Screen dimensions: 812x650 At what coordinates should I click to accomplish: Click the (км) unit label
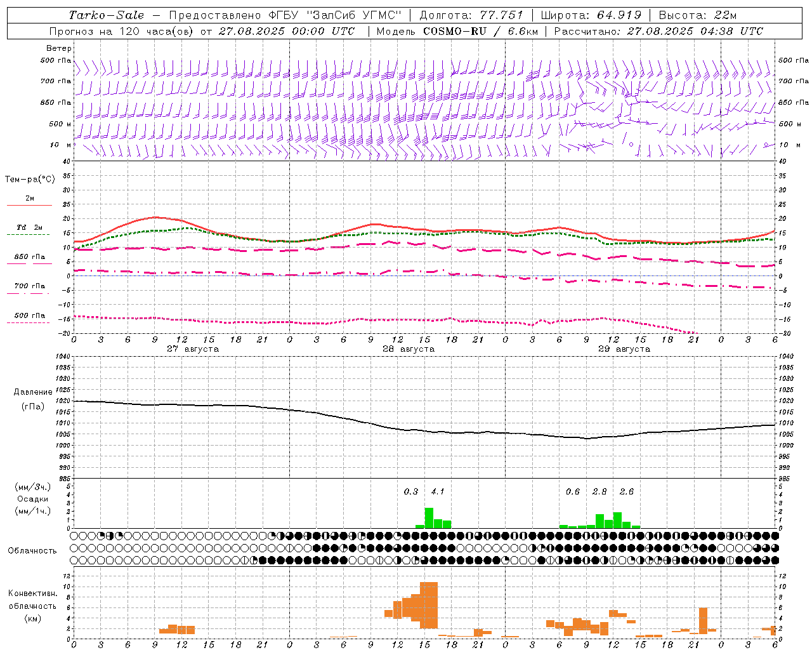pos(32,618)
